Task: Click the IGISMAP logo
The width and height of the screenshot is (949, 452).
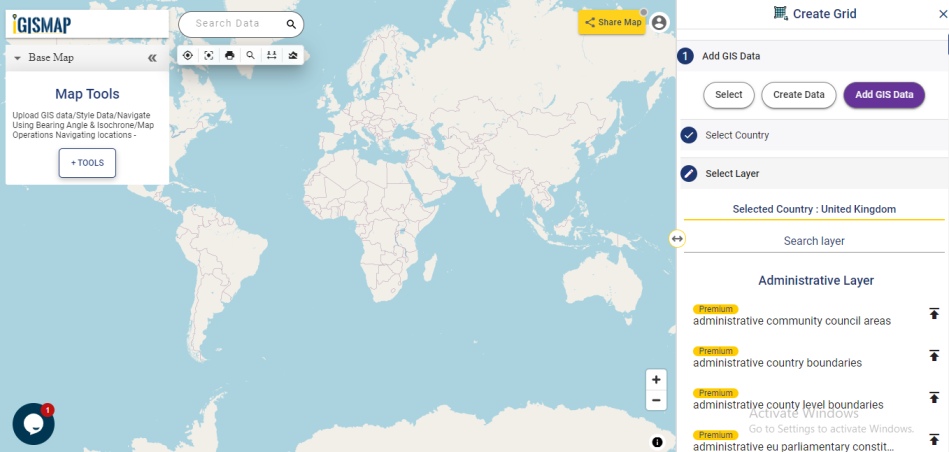Action: pos(42,24)
